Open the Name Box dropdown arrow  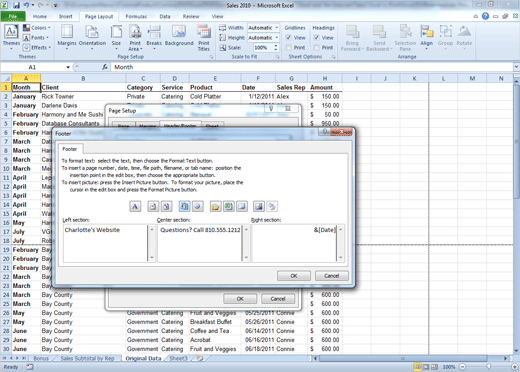pyautogui.click(x=68, y=67)
